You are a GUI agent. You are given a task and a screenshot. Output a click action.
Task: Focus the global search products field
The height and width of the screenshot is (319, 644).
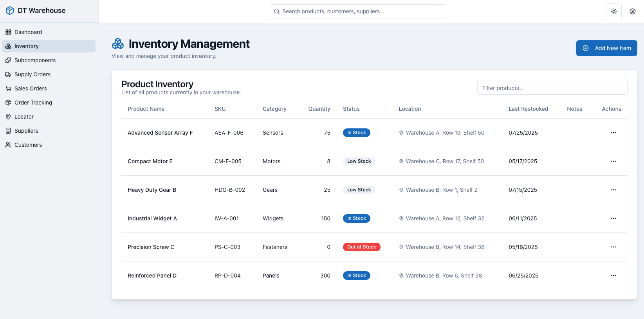click(357, 11)
